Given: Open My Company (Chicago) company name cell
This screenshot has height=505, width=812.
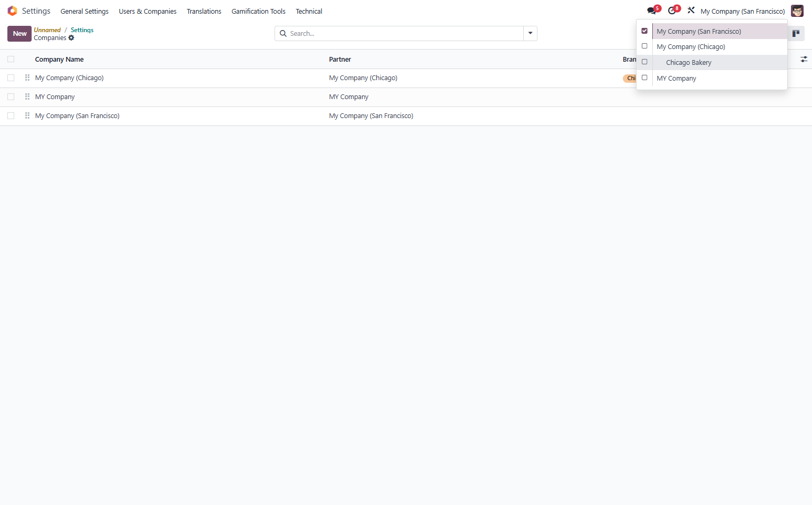Looking at the screenshot, I should click(x=70, y=77).
